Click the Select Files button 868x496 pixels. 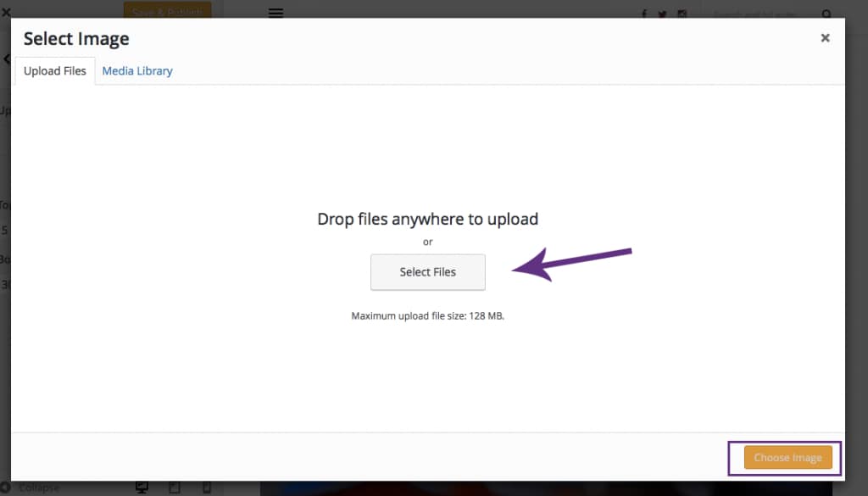(428, 272)
